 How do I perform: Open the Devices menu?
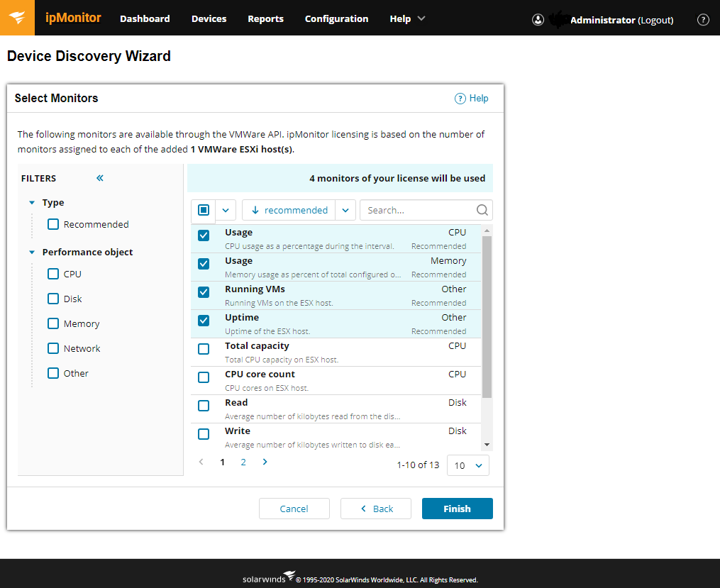(x=209, y=19)
